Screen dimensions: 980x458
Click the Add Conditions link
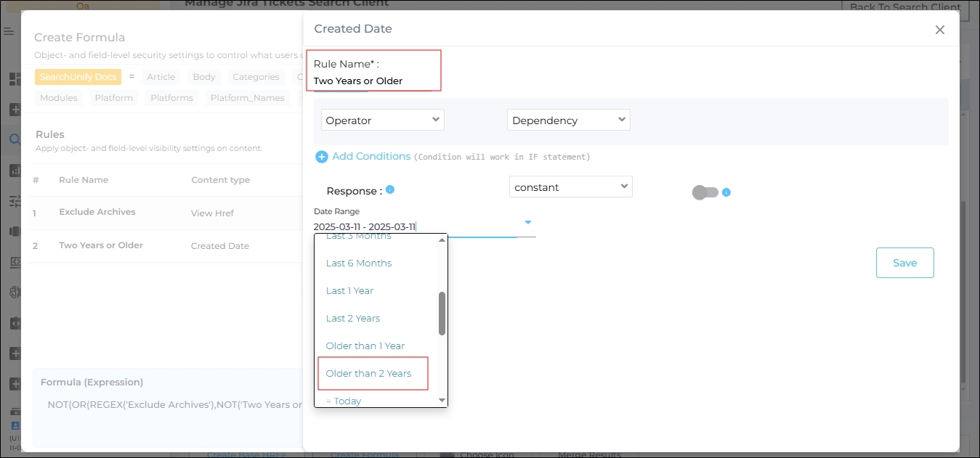371,157
